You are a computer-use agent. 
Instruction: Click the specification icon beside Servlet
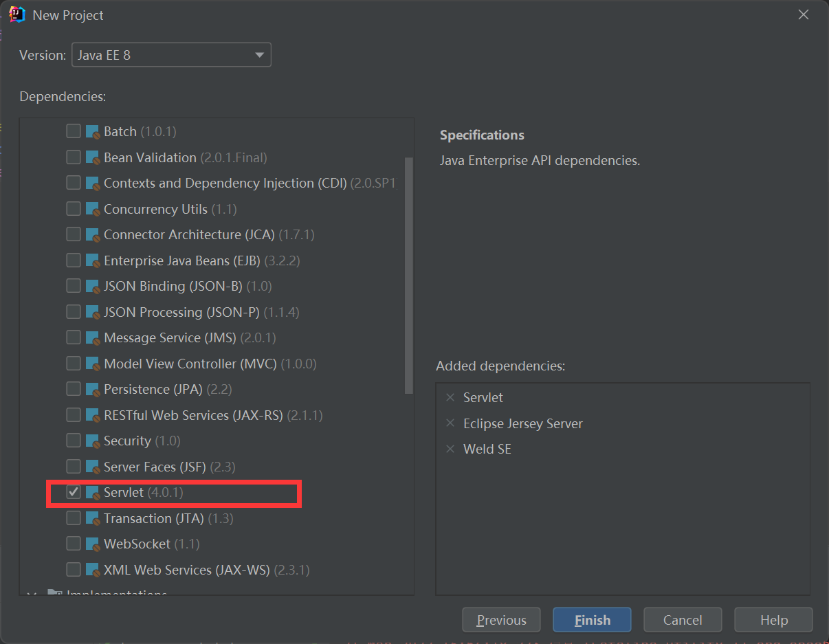coord(93,492)
